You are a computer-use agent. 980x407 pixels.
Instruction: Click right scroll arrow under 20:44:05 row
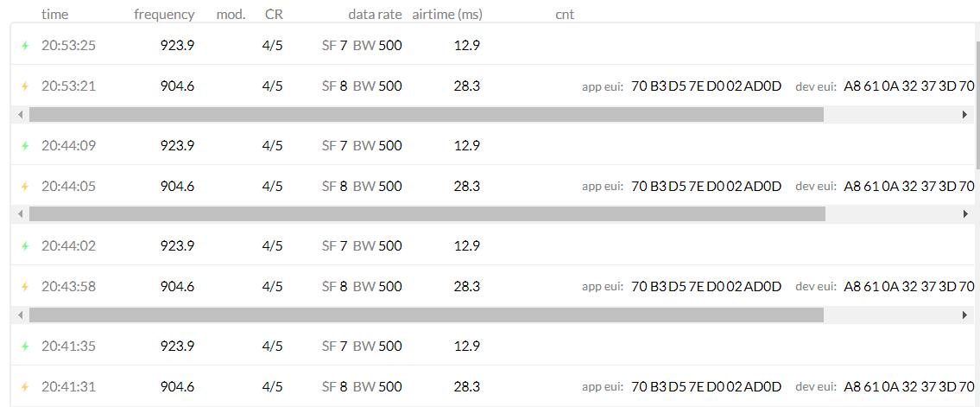tap(965, 214)
